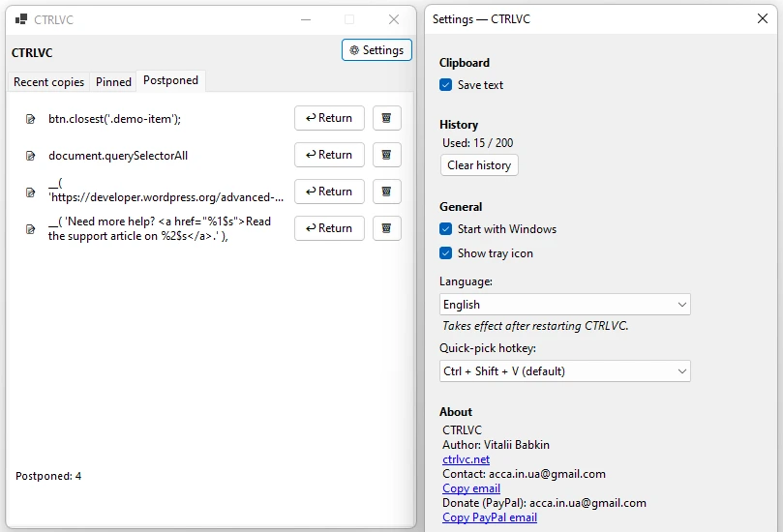Click the text-type icon beside 'Need more help' row
The image size is (783, 532).
[x=30, y=229]
